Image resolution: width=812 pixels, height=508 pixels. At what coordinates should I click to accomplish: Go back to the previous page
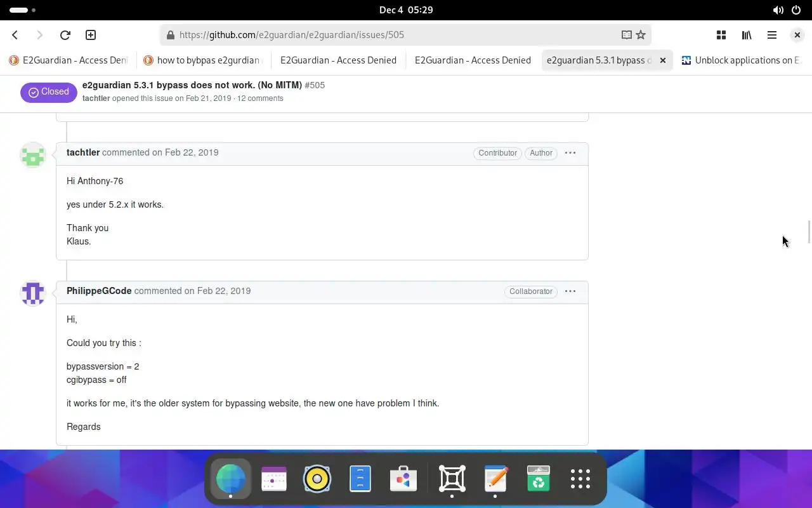pos(15,35)
